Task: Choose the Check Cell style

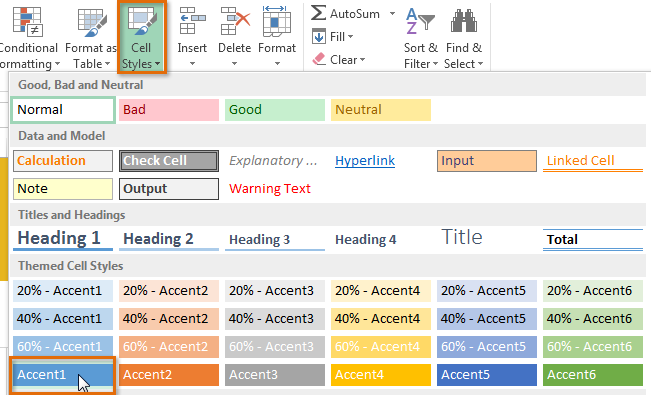Action: pyautogui.click(x=169, y=161)
